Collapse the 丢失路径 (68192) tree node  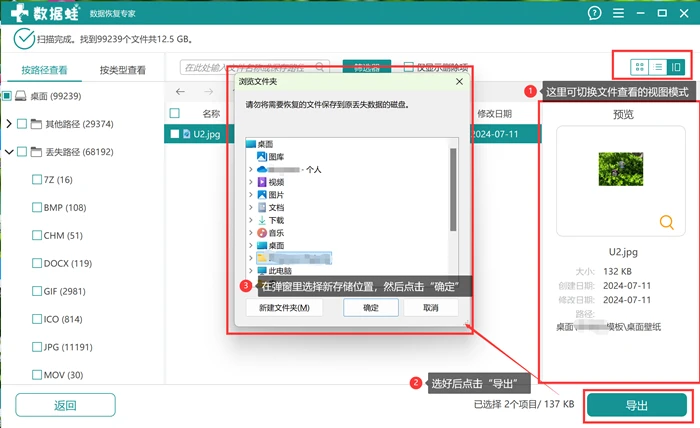pos(9,152)
